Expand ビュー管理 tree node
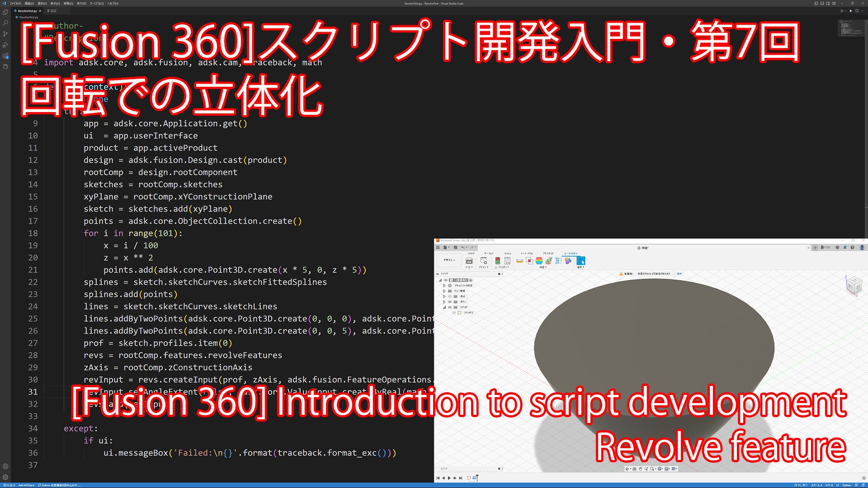This screenshot has width=868, height=488. click(444, 291)
